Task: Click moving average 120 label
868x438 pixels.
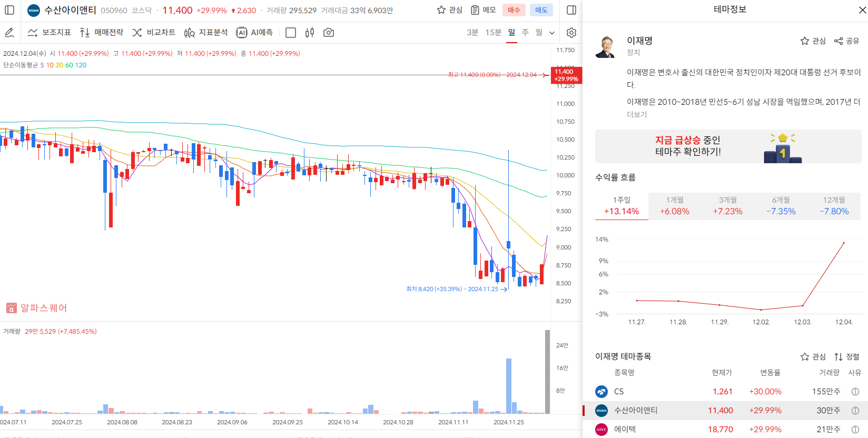Action: tap(81, 65)
